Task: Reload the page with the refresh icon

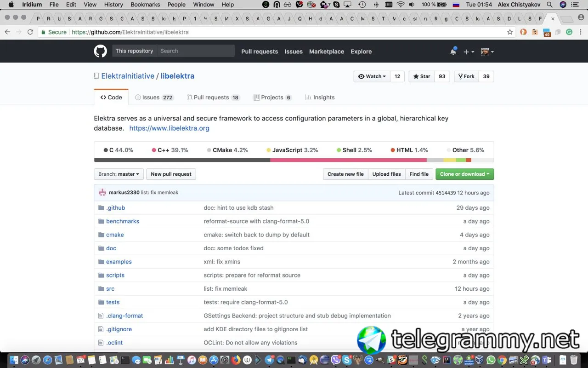Action: click(x=30, y=32)
